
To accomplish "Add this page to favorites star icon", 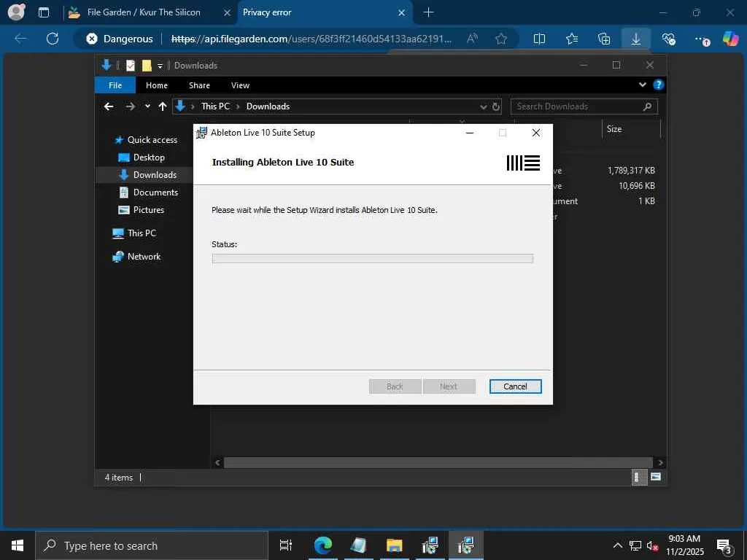I will coord(500,39).
